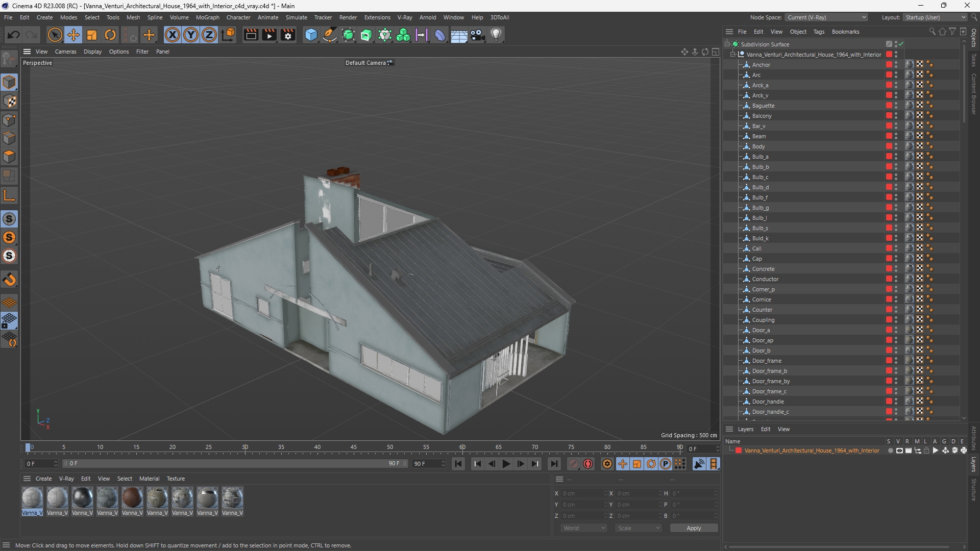Select the brown Vanna_V material thumbnail

tap(132, 498)
